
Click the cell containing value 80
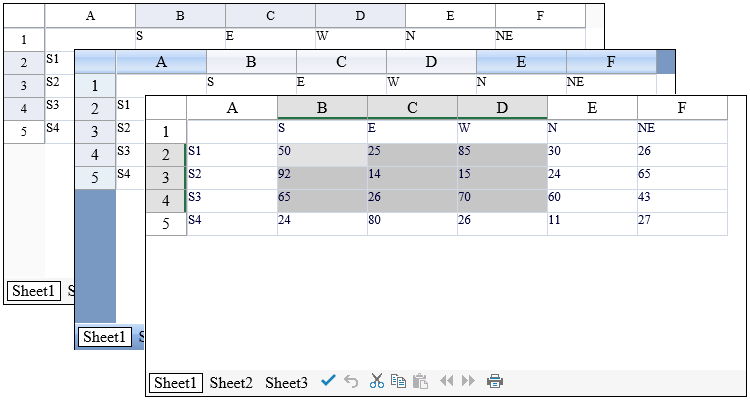[x=412, y=224]
